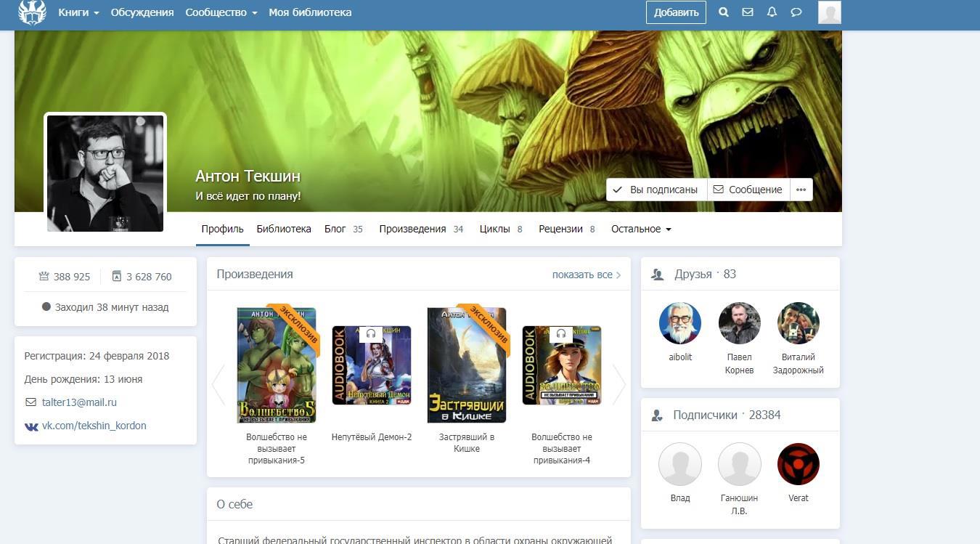This screenshot has width=980, height=544.
Task: Click the Friends person icon
Action: click(658, 275)
